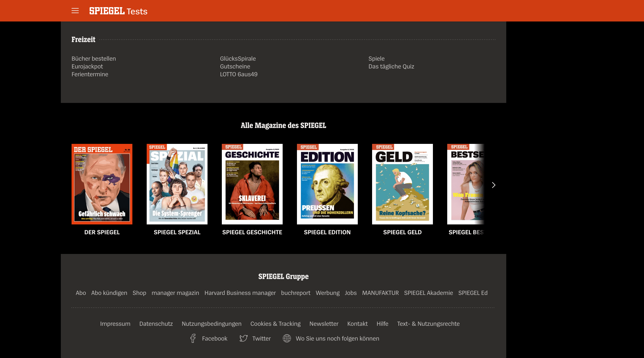Open the Newsletter signup link

(x=324, y=324)
